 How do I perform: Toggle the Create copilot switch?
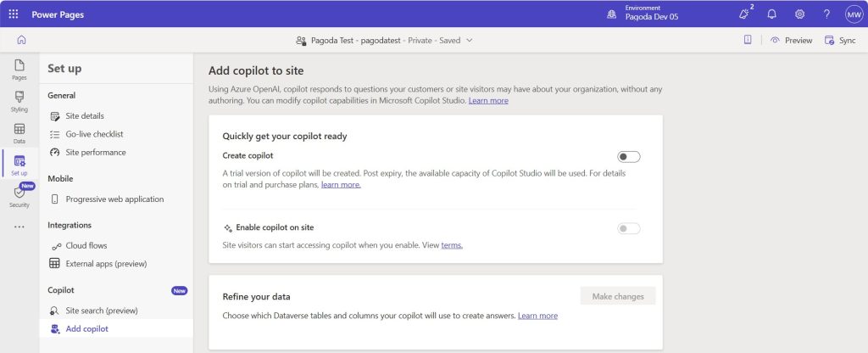(x=629, y=157)
